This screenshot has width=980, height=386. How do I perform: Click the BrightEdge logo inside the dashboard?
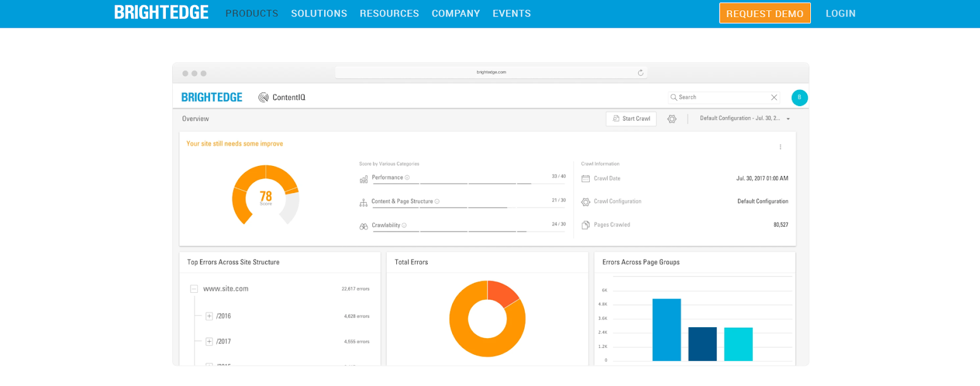point(212,97)
